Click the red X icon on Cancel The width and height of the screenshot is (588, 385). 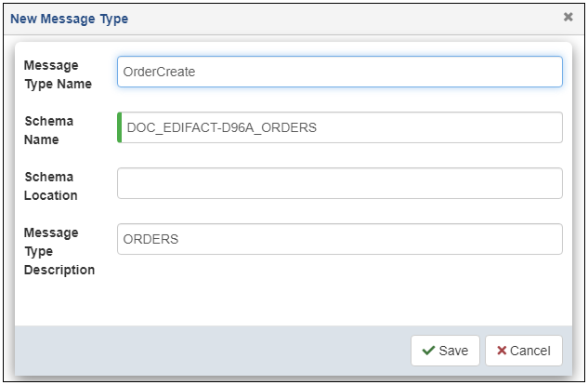502,351
